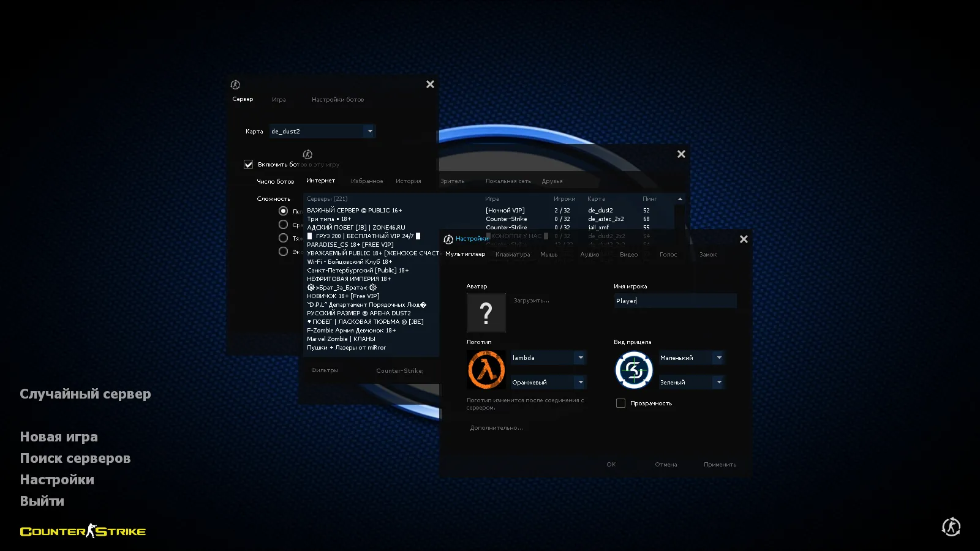
Task: Uncheck the Включить ботов checkbox
Action: click(x=249, y=165)
